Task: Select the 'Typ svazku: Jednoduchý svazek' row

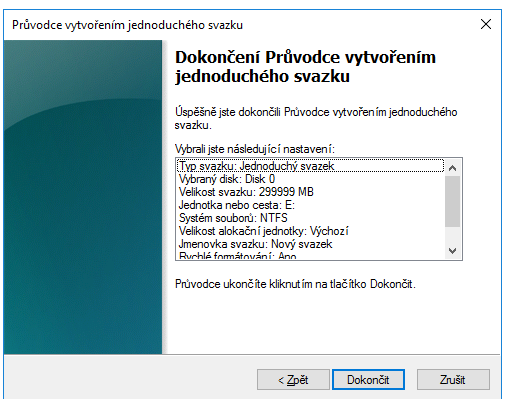Action: point(310,166)
